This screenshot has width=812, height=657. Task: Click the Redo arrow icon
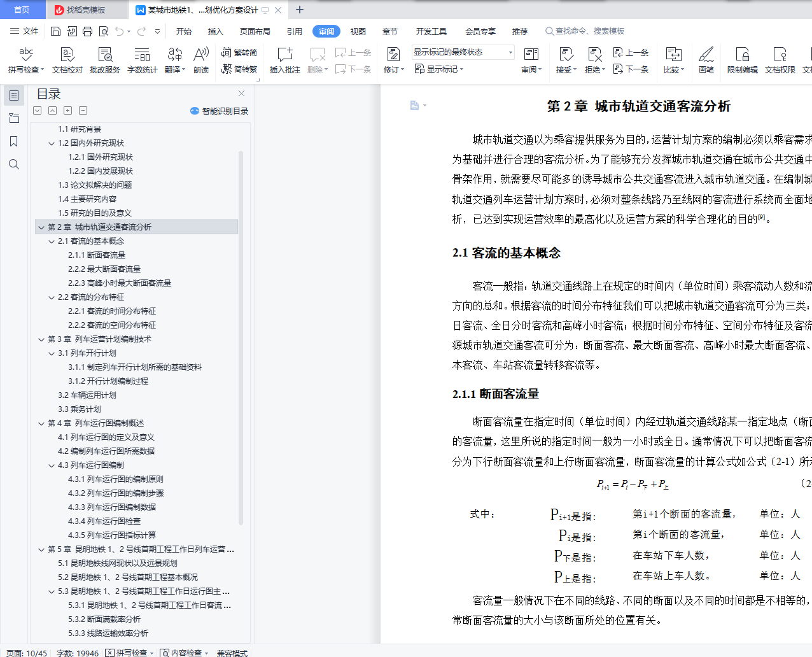(x=141, y=31)
